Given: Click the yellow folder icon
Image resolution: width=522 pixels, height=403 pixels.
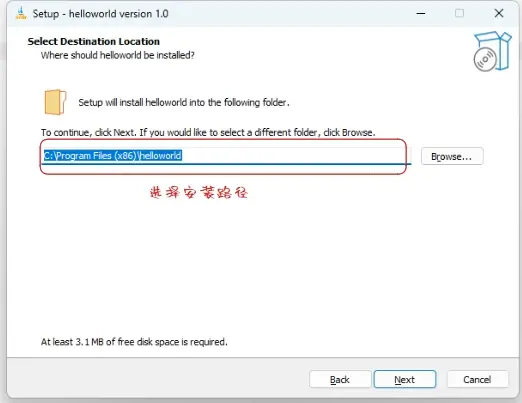Looking at the screenshot, I should tap(55, 102).
